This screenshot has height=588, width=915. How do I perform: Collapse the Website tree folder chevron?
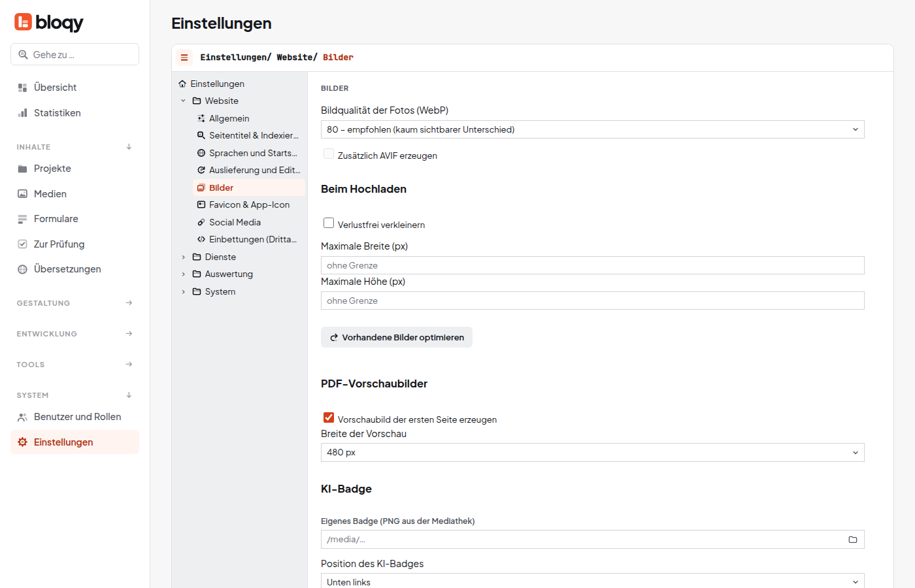(x=183, y=101)
